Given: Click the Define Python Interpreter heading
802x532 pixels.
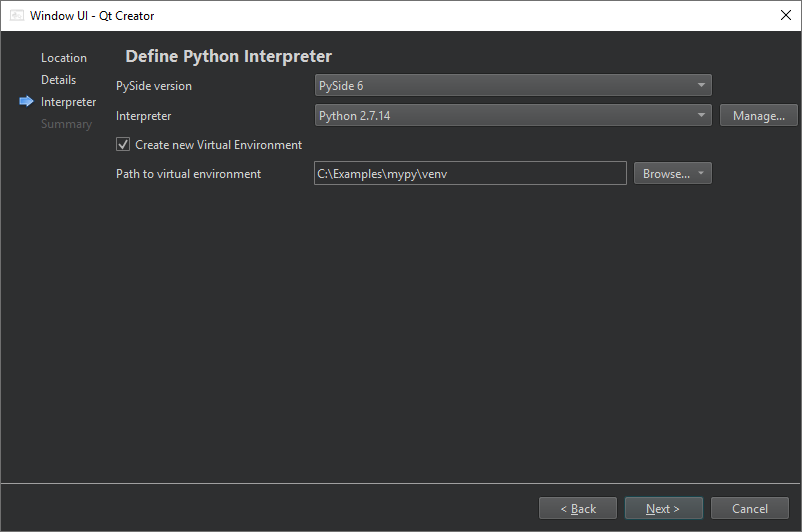Looking at the screenshot, I should [228, 57].
